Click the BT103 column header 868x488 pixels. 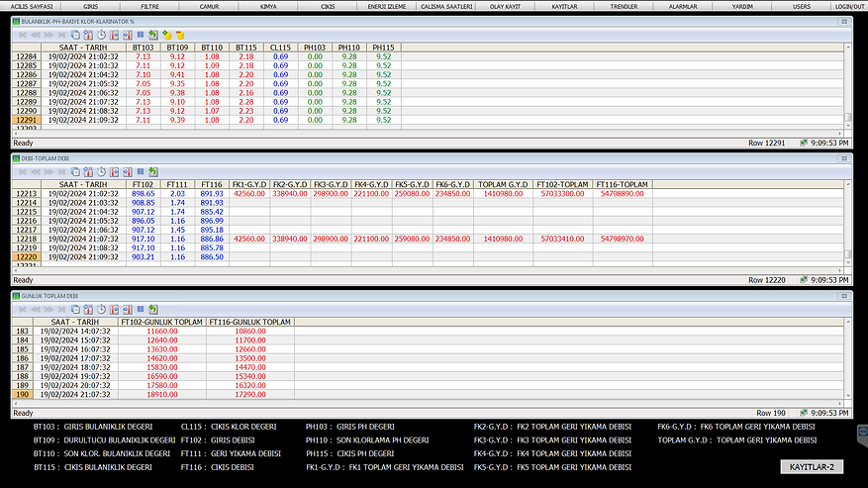(143, 48)
